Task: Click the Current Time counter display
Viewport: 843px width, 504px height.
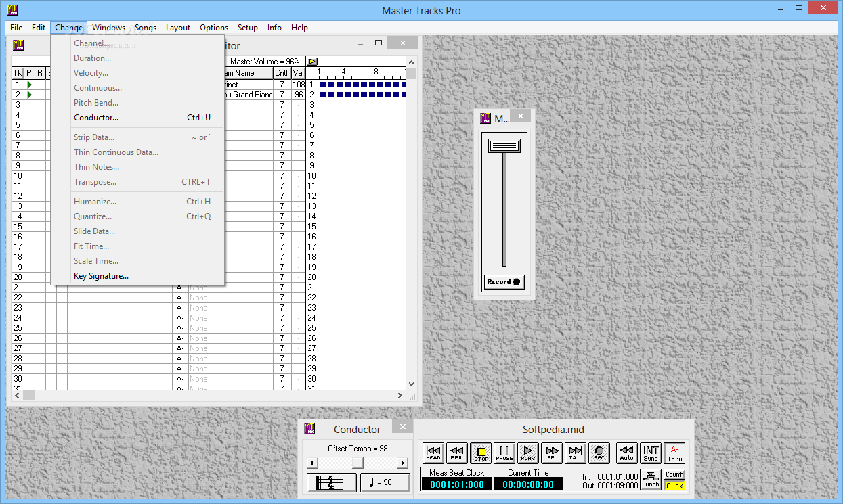Action: [x=528, y=484]
